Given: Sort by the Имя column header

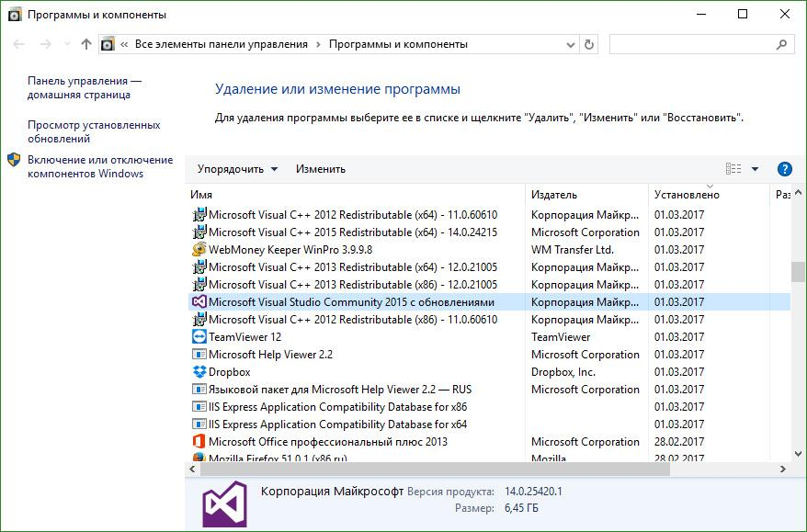Looking at the screenshot, I should (x=201, y=195).
